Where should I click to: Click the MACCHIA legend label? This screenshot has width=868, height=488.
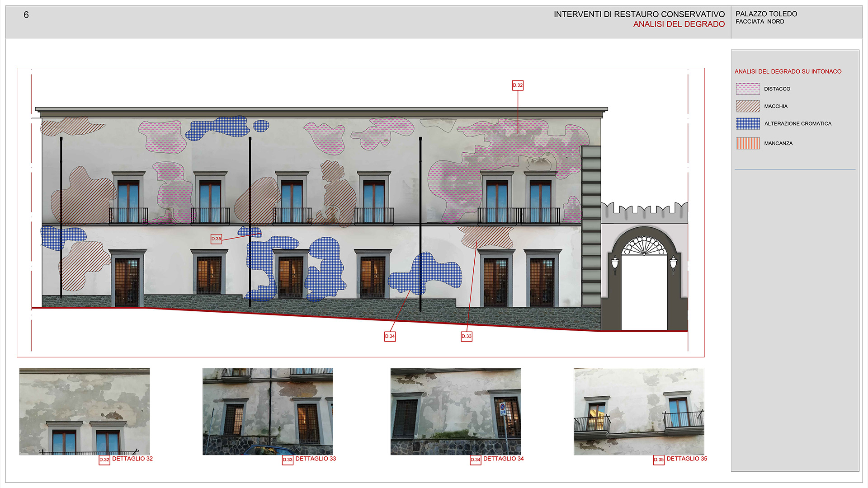pos(776,107)
